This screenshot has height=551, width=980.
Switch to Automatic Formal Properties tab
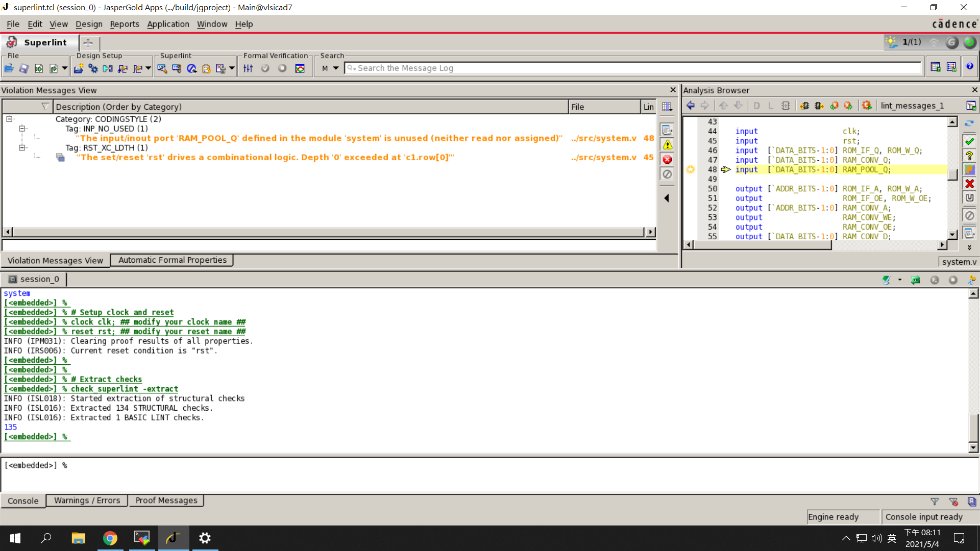172,260
